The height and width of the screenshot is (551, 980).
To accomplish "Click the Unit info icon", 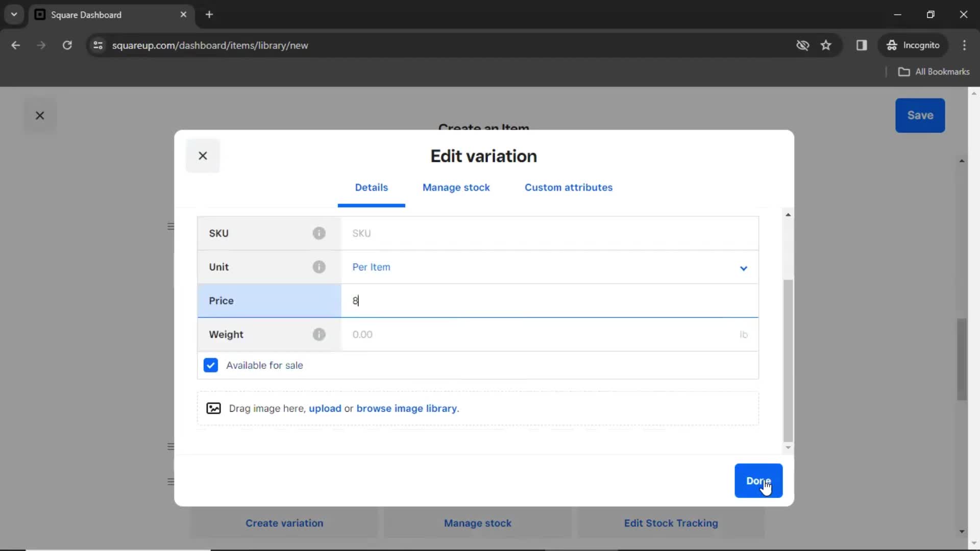I will point(319,267).
